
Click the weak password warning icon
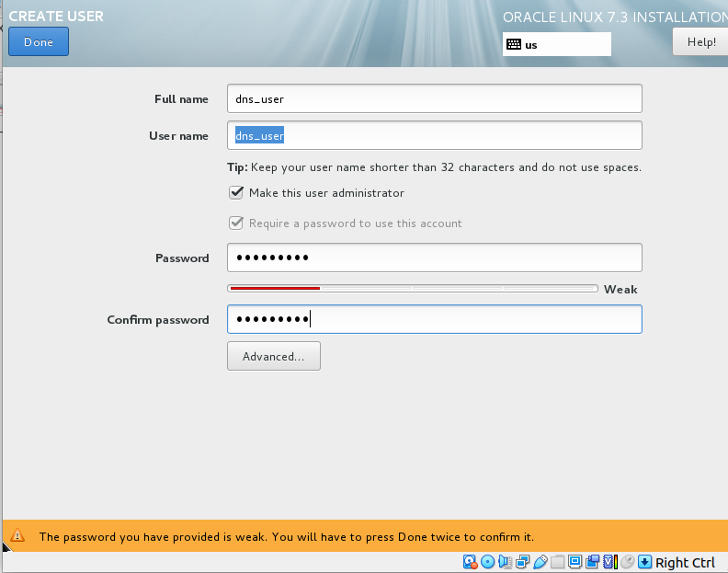click(x=17, y=535)
